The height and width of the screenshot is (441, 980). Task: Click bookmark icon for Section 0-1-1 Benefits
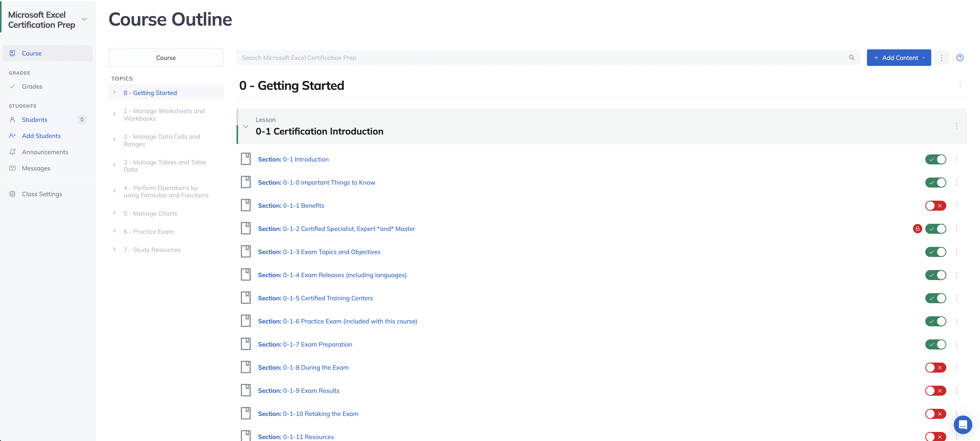(246, 205)
